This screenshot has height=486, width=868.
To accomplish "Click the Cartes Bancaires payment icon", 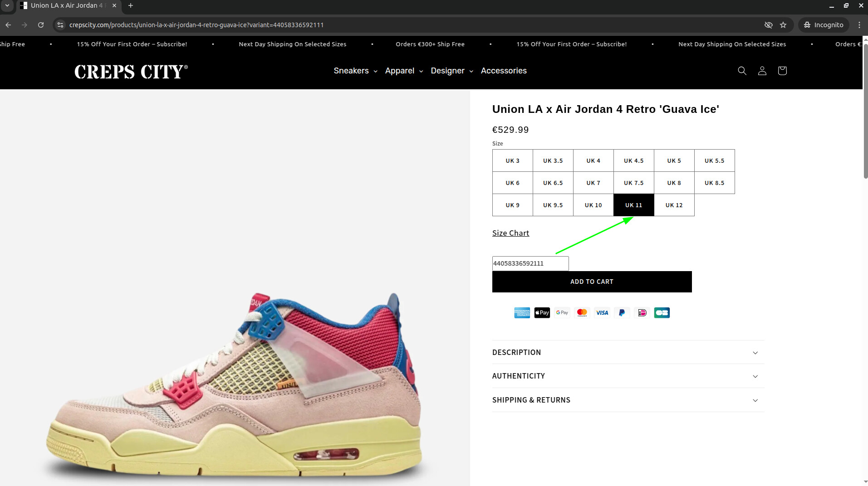I will (662, 313).
